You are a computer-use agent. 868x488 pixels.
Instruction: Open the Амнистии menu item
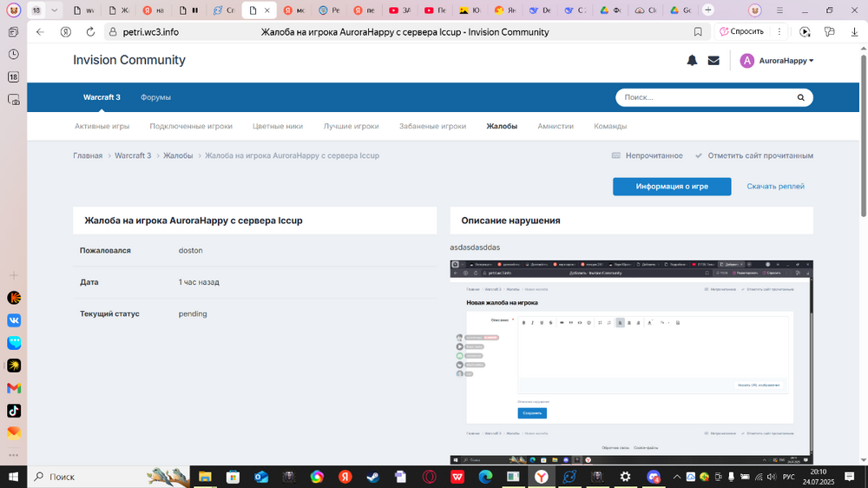(x=556, y=126)
